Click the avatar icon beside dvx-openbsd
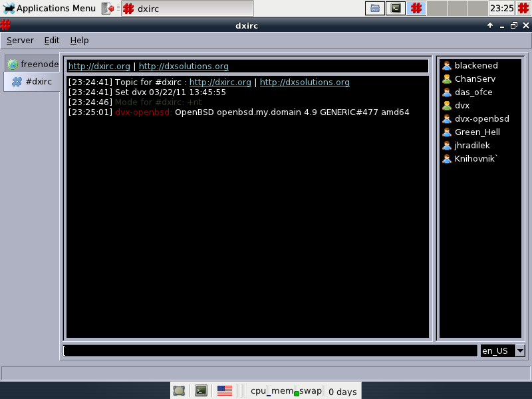 [447, 119]
